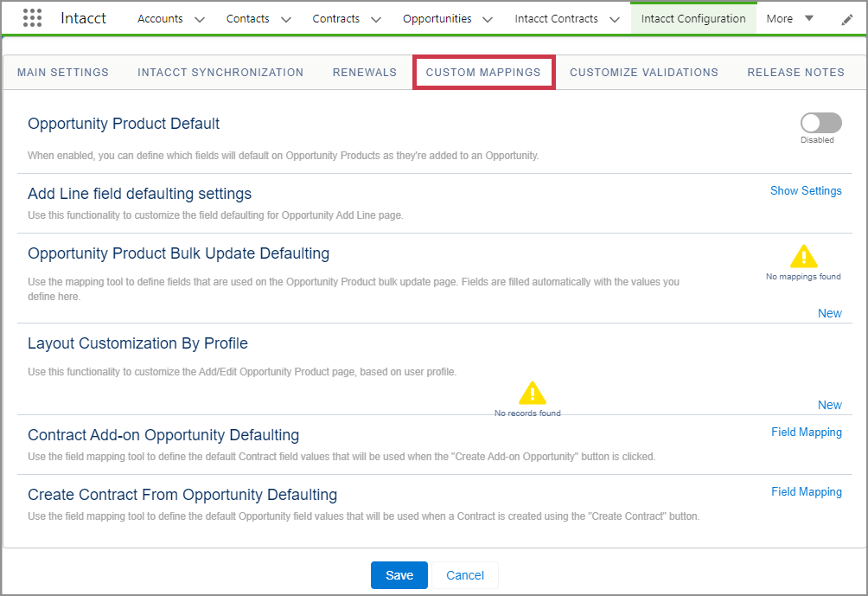Viewport: 868px width, 596px height.
Task: Click New under Opportunity Product Bulk Update
Action: click(829, 313)
